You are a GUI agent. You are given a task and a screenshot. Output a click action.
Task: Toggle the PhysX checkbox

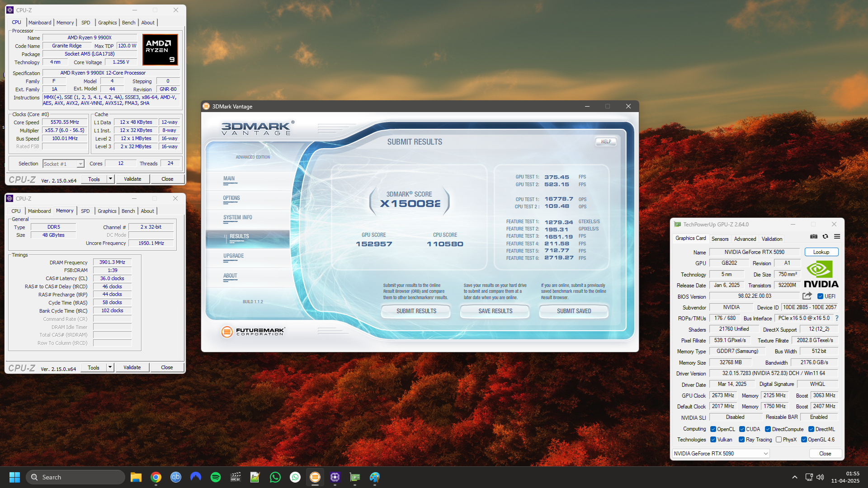tap(778, 440)
